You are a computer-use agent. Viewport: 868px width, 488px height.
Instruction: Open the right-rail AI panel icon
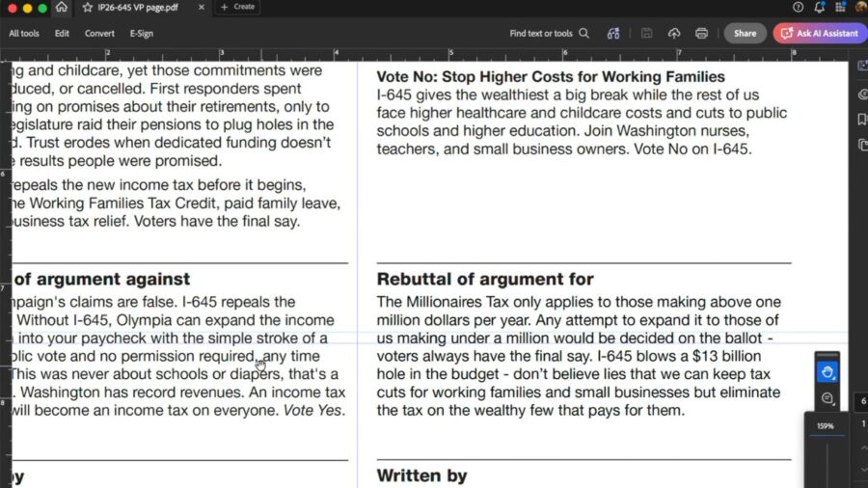pyautogui.click(x=862, y=66)
